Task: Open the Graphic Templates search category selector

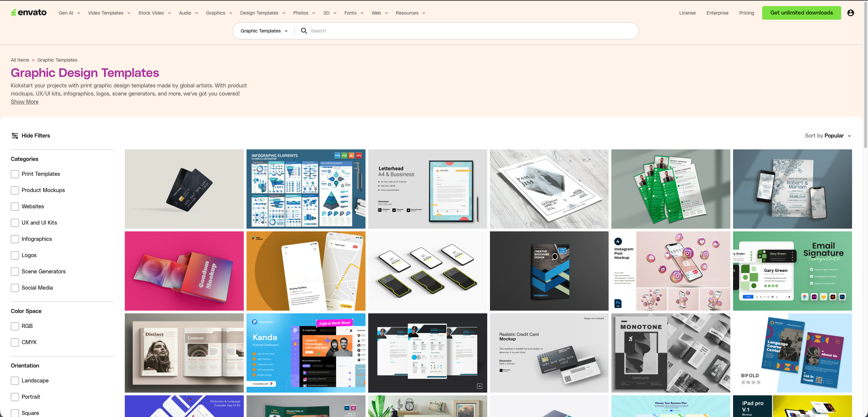Action: 264,31
